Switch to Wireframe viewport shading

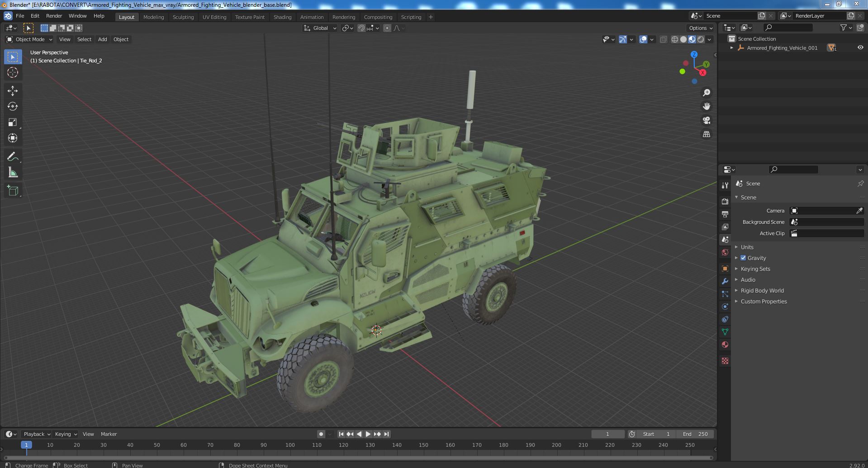[x=675, y=39]
